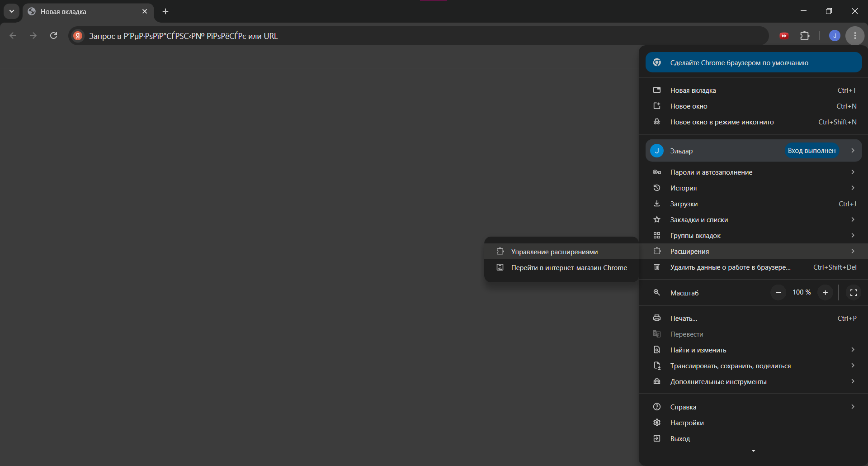Image resolution: width=868 pixels, height=466 pixels.
Task: Select the Новая вкладка tab
Action: click(88, 11)
